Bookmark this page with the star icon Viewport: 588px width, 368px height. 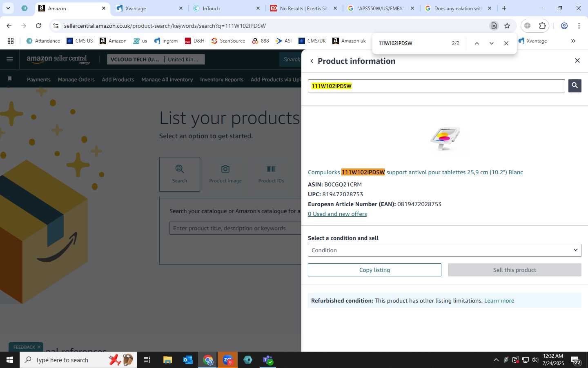(507, 26)
